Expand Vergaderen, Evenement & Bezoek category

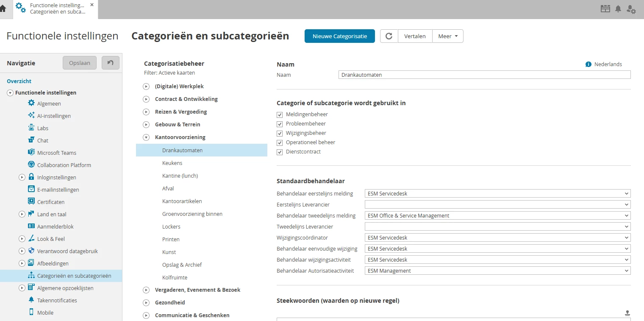point(146,290)
